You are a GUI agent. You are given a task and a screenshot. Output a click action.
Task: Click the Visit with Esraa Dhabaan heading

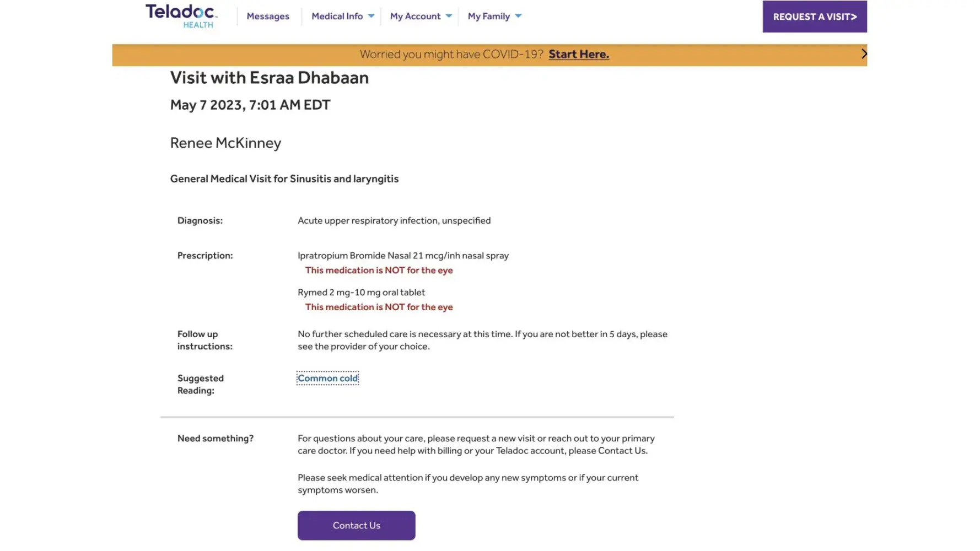[269, 78]
